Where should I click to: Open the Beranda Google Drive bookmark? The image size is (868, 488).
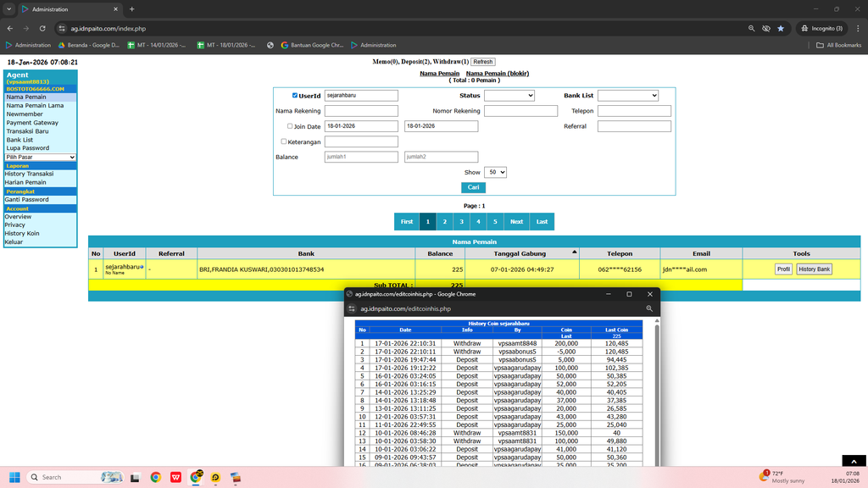click(88, 45)
